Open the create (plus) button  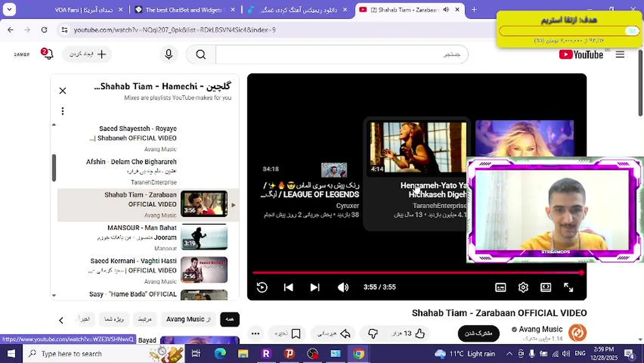[x=88, y=54]
